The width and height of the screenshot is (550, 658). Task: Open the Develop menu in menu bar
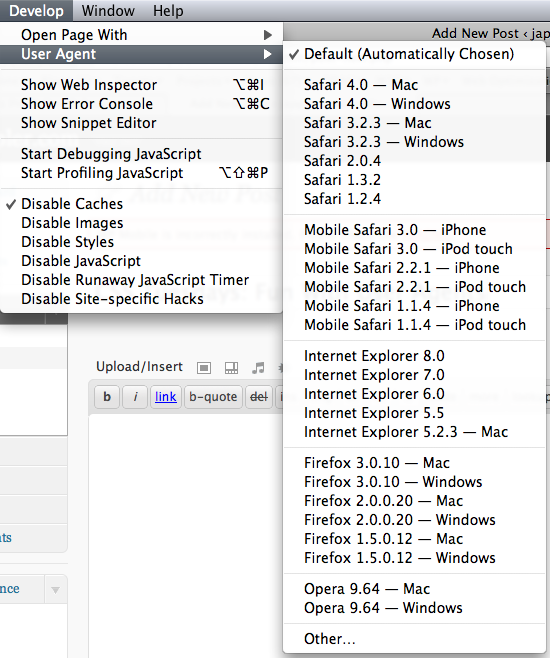[x=36, y=10]
